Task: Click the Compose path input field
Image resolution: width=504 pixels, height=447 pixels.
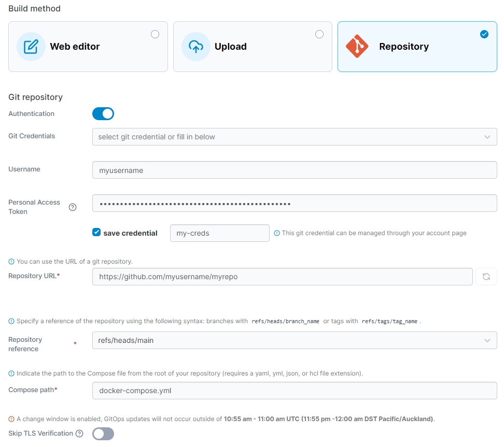Action: click(294, 391)
